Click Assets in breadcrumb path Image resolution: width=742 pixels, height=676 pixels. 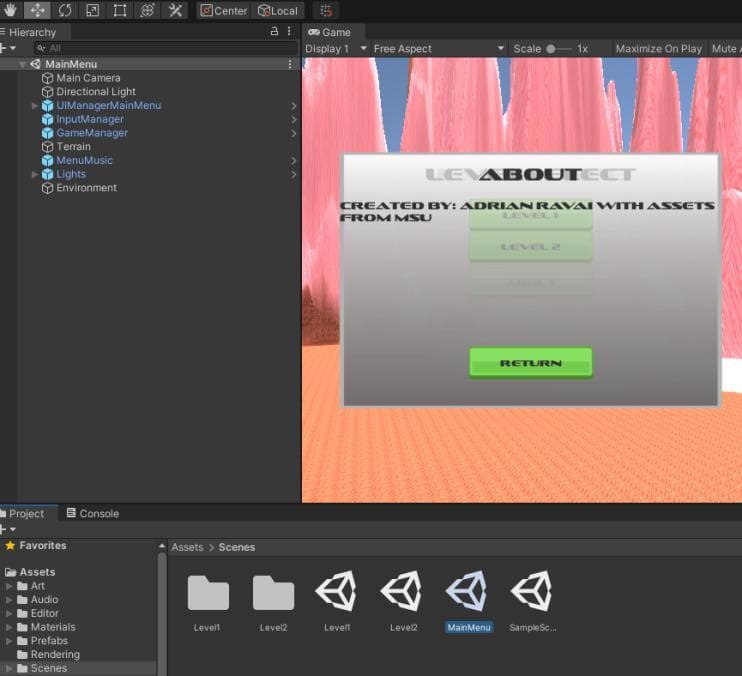(187, 547)
